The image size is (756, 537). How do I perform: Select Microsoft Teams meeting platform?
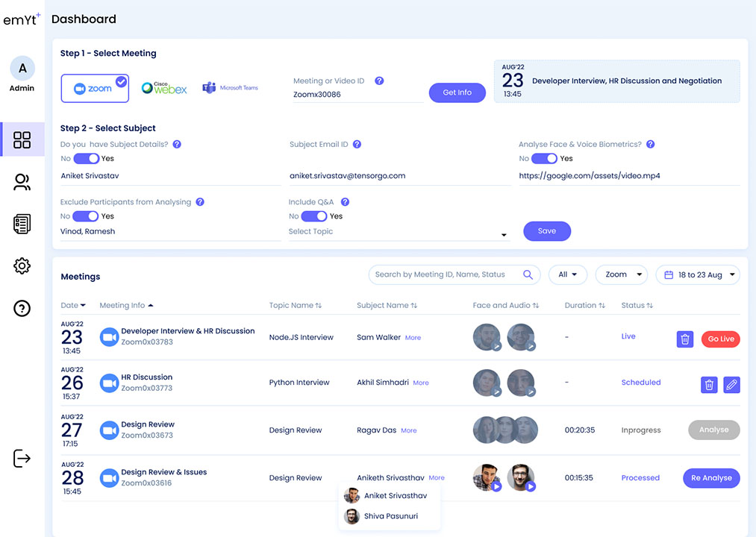230,88
